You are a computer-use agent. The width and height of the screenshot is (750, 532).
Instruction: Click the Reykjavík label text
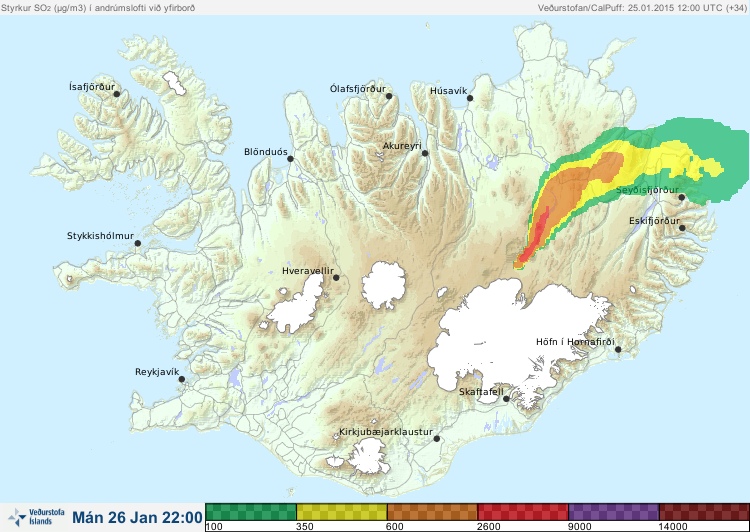coord(157,372)
